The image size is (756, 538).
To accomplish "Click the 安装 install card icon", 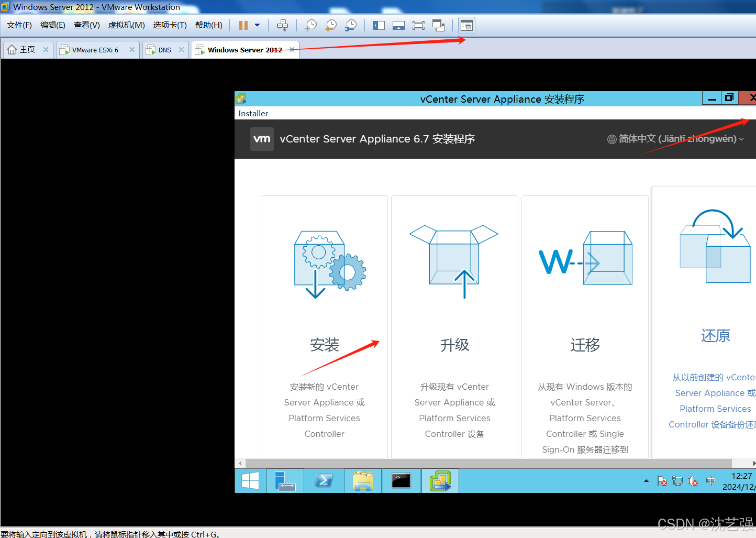I will [330, 265].
